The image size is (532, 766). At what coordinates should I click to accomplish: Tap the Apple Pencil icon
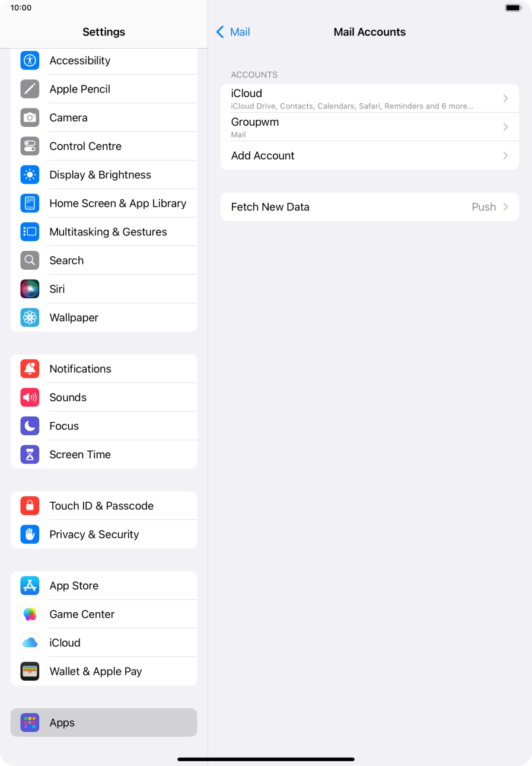[30, 89]
